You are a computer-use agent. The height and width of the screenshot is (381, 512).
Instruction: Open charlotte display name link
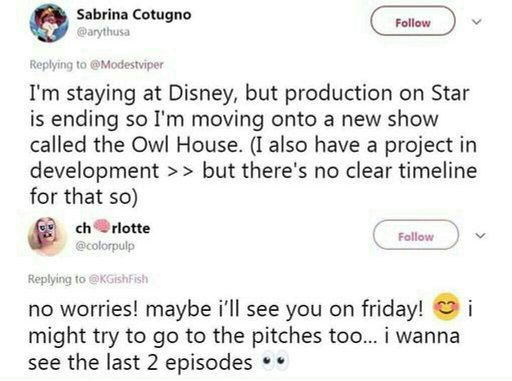pos(113,228)
